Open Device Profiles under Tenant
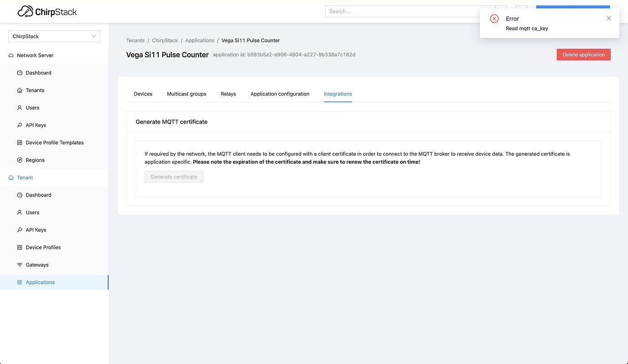This screenshot has height=364, width=628. coord(43,247)
